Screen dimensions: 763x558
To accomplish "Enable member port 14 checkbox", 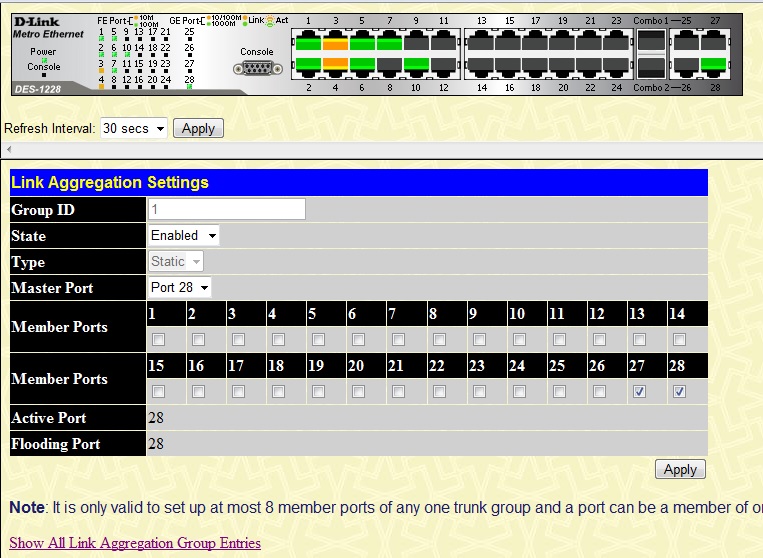I will (679, 339).
